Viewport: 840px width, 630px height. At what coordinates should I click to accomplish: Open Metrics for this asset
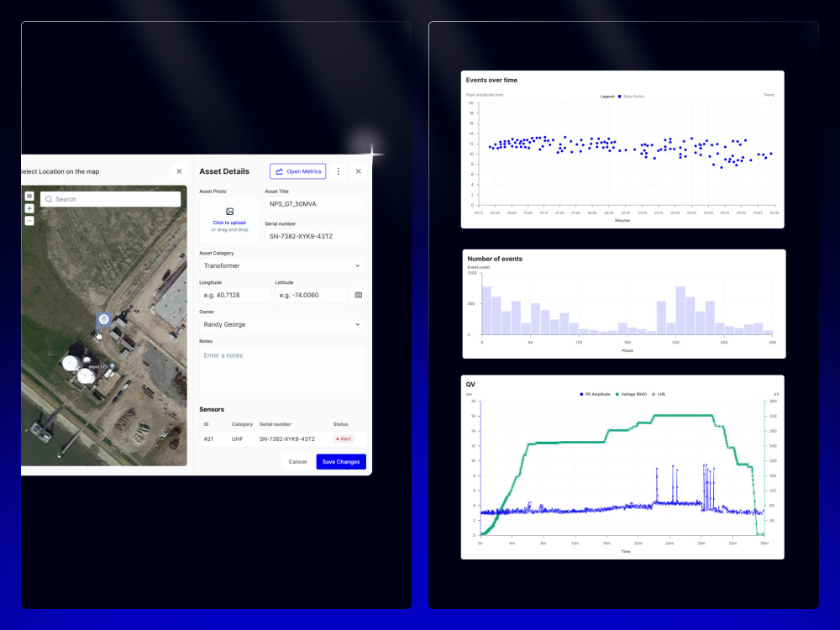pos(298,171)
